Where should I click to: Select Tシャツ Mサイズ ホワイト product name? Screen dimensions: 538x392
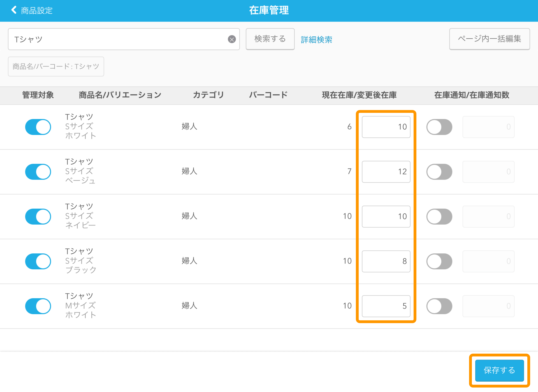tap(81, 305)
